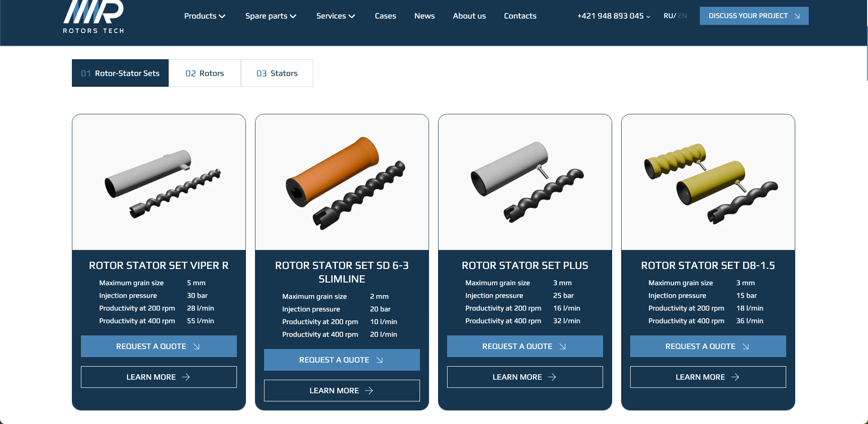The height and width of the screenshot is (424, 868).
Task: Open the SD 6-3 Slimline product image
Action: point(342,182)
